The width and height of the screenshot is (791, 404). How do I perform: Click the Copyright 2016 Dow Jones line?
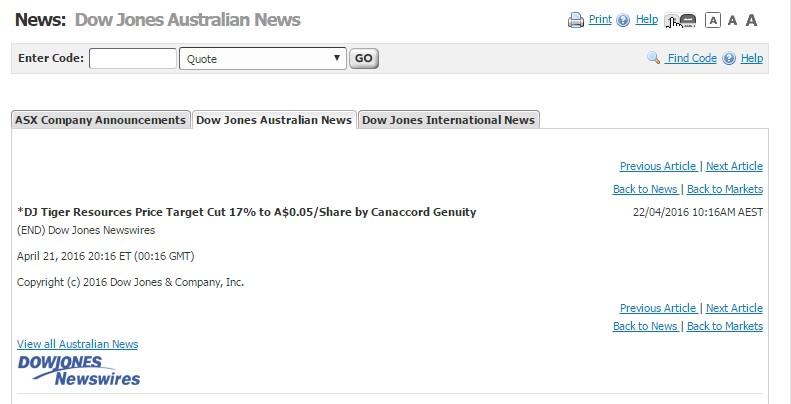click(x=130, y=282)
